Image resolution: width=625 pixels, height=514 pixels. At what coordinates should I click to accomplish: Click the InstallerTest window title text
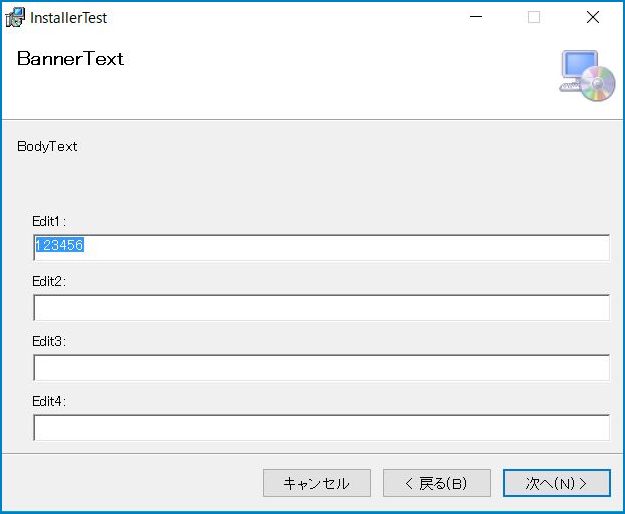tap(69, 18)
